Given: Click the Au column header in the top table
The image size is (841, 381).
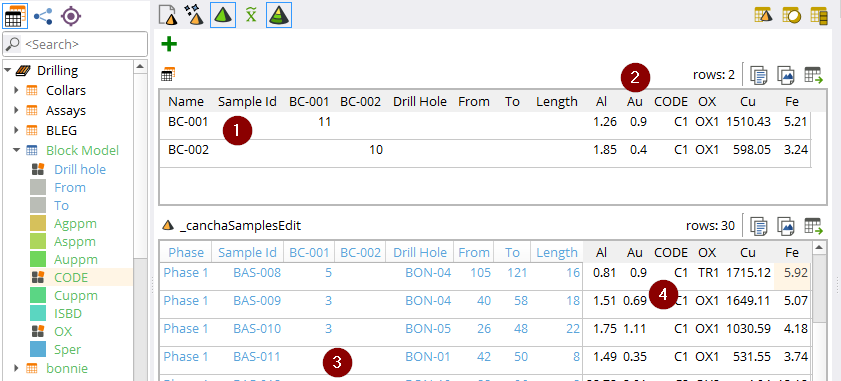Looking at the screenshot, I should (635, 102).
